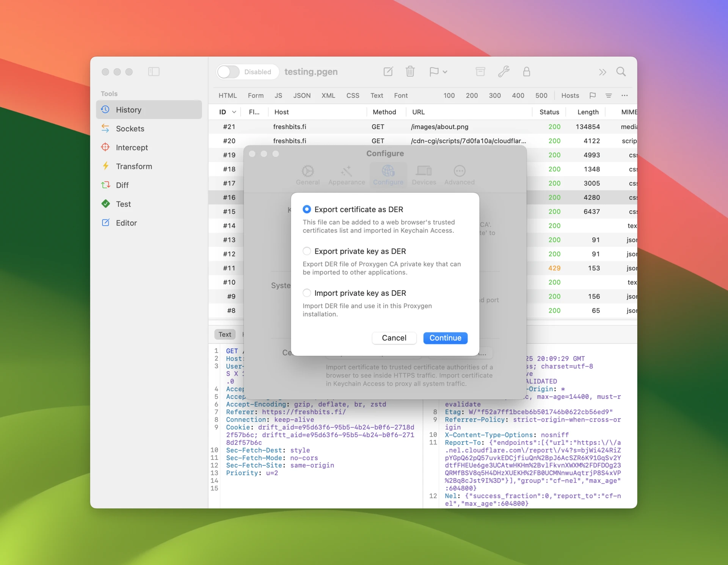Select request row #21 about.png
728x565 pixels.
(x=379, y=127)
